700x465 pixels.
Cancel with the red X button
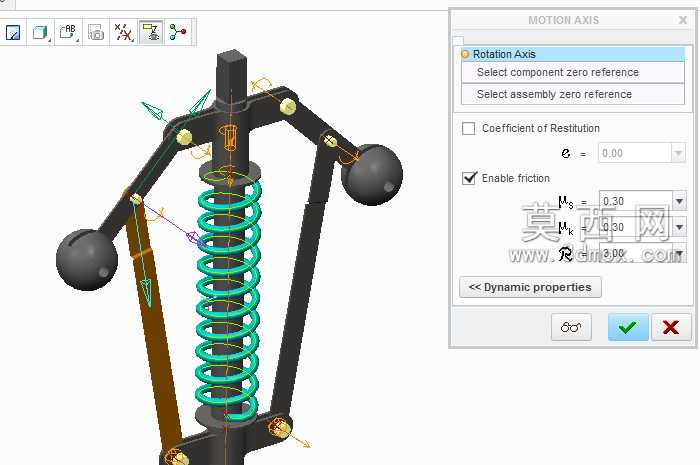pos(671,327)
